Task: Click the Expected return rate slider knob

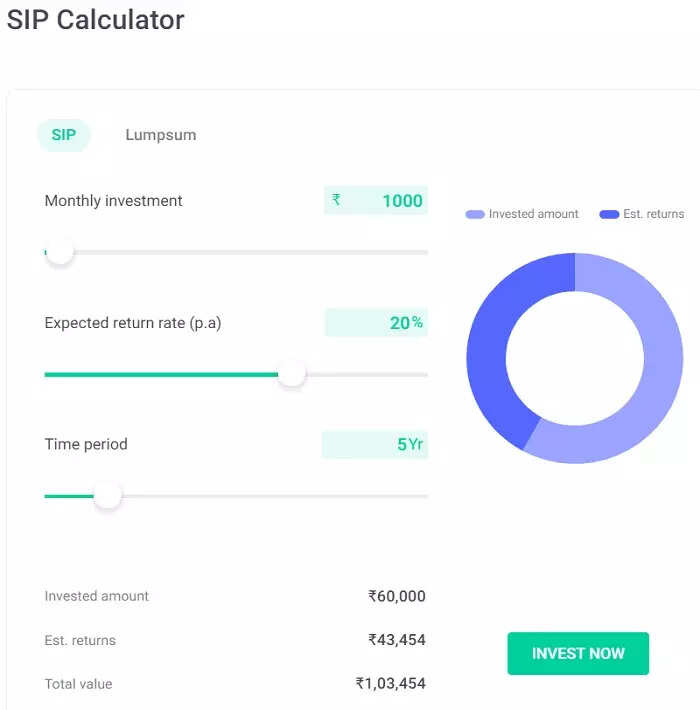Action: click(x=291, y=374)
